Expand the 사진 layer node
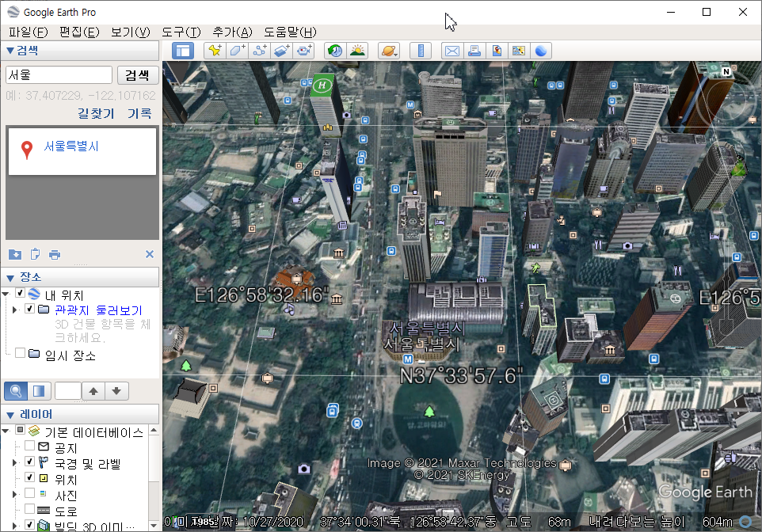 coord(14,494)
